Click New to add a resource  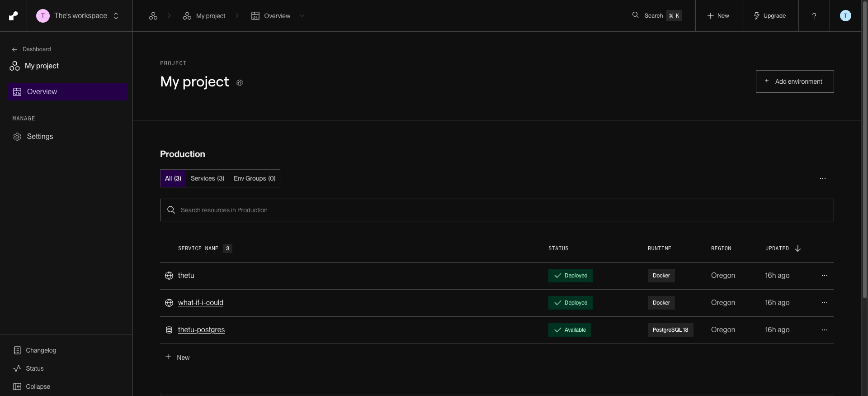[x=178, y=358]
